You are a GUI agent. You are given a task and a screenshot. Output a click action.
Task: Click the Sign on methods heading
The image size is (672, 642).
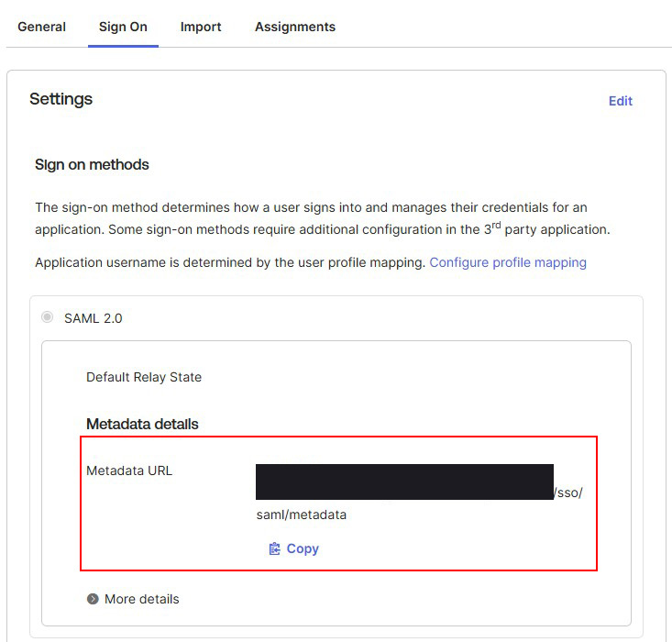92,165
